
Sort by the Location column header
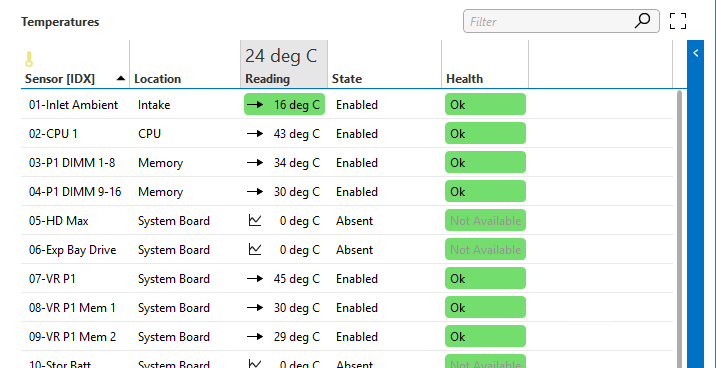pyautogui.click(x=158, y=79)
